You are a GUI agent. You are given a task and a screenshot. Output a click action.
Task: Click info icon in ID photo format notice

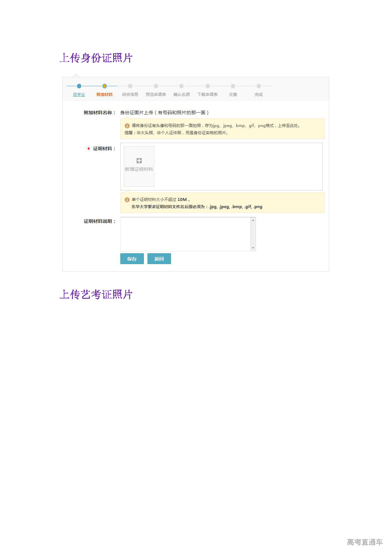click(x=127, y=126)
